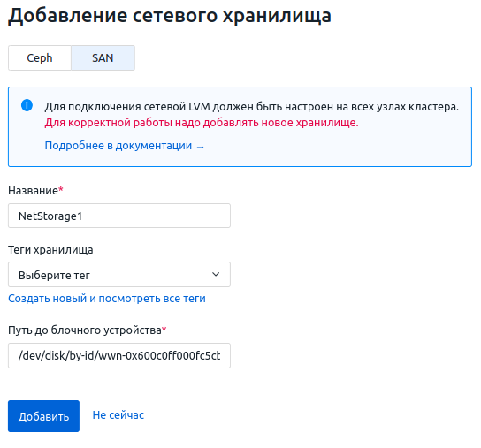Click the LVM cluster nodes info sentence
This screenshot has width=481, height=448.
point(251,106)
